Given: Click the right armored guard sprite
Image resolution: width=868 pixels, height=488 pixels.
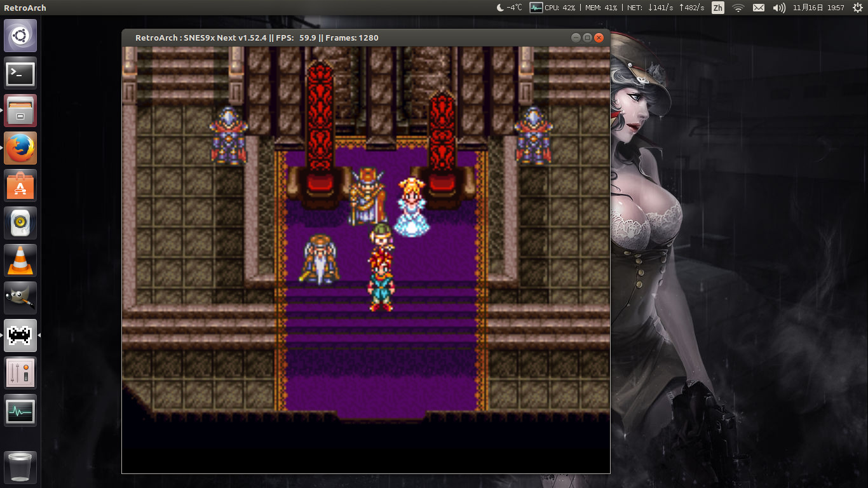Looking at the screenshot, I should pos(533,135).
